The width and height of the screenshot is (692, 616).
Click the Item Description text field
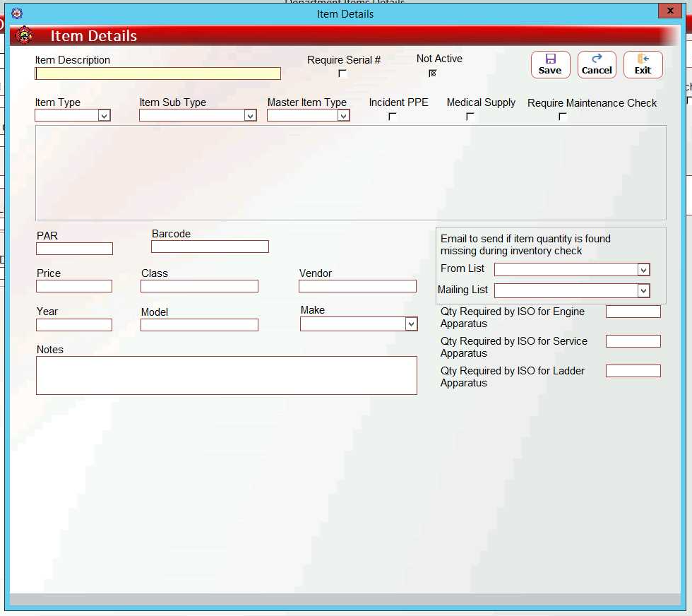(158, 73)
